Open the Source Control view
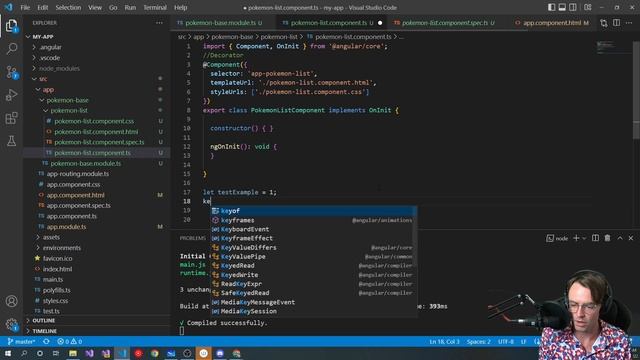Screen dimensions: 640x360 [11, 72]
